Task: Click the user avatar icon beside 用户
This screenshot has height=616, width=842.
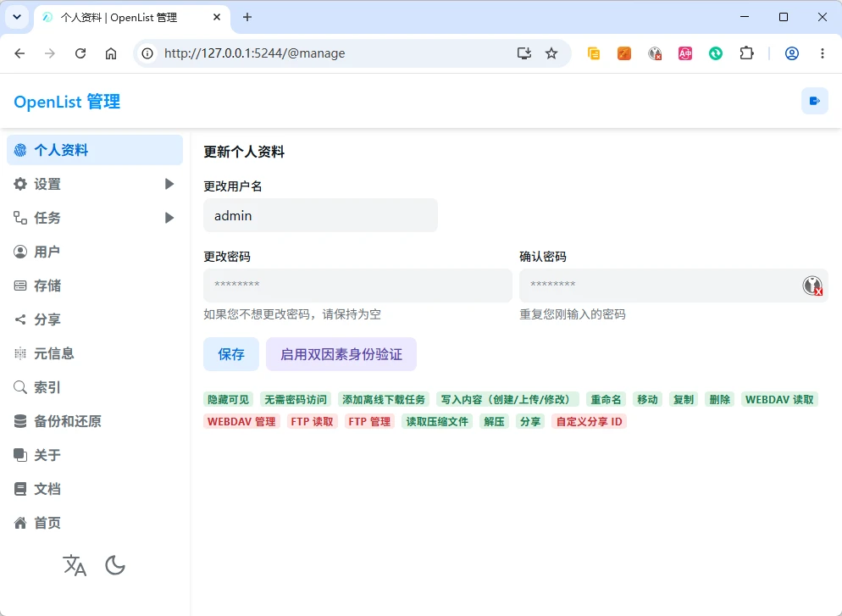Action: pyautogui.click(x=20, y=252)
